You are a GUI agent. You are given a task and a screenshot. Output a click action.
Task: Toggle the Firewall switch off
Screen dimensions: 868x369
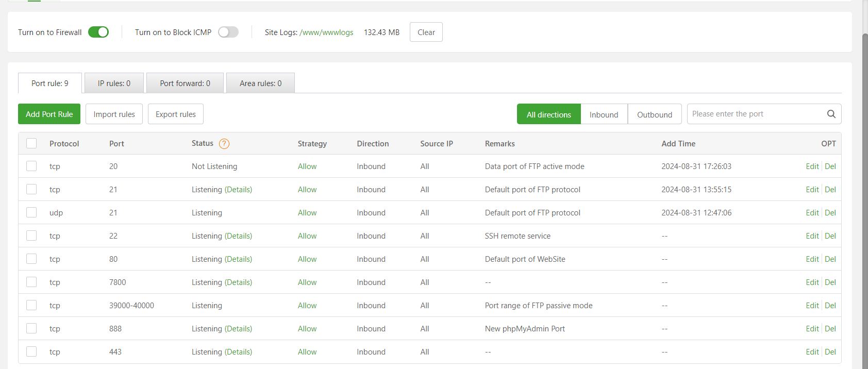[98, 32]
